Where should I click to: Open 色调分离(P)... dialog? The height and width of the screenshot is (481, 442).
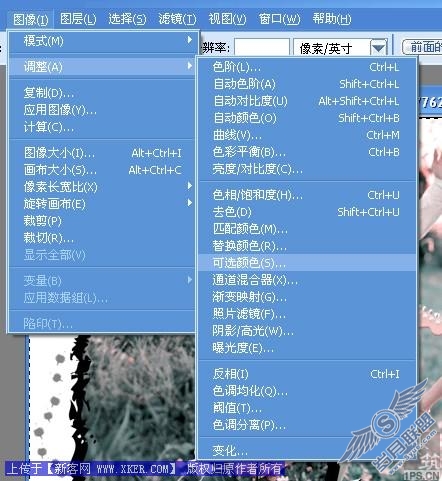coord(307,425)
